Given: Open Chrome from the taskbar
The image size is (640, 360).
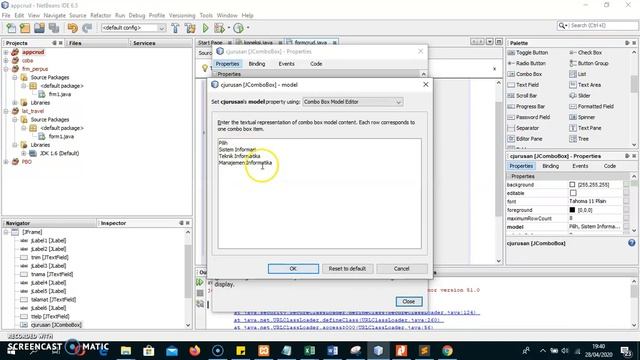Looking at the screenshot, I should [x=447, y=350].
